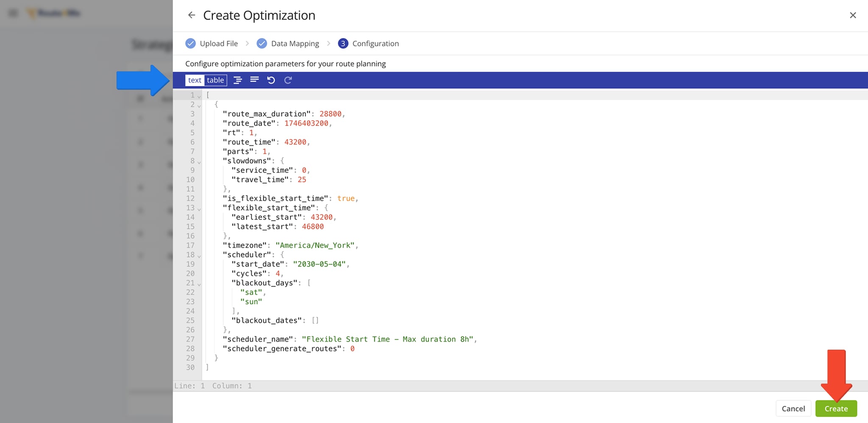Collapse the slowdowns block at line 8
The width and height of the screenshot is (868, 423).
pyautogui.click(x=199, y=162)
